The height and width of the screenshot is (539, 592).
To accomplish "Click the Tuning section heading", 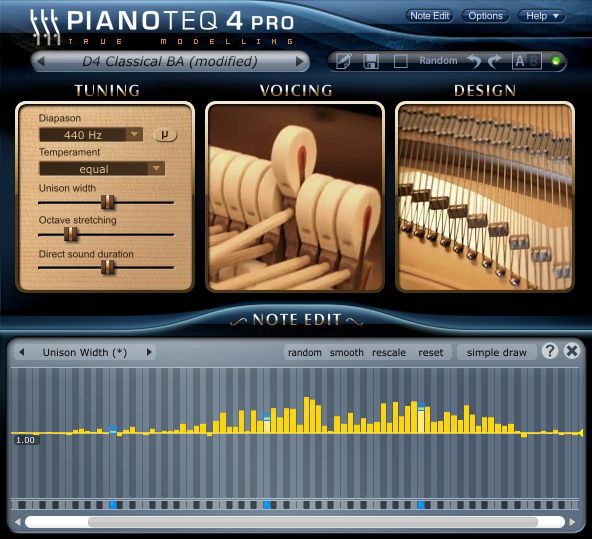I will click(107, 91).
